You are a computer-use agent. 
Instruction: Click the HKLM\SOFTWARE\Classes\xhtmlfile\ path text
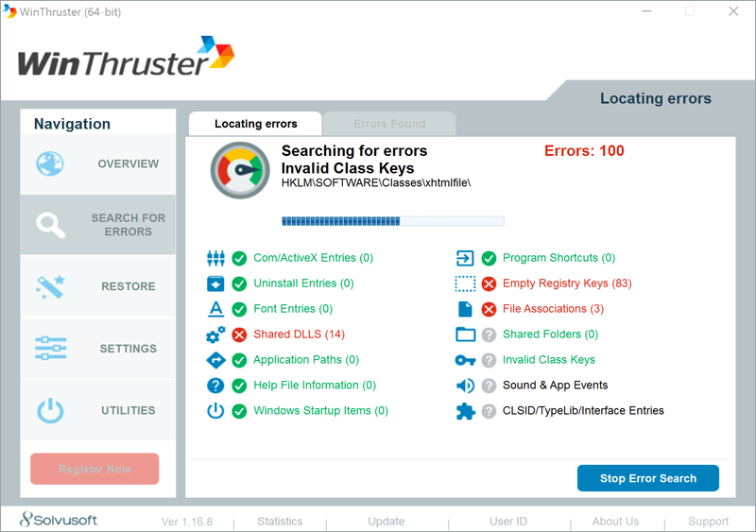pos(376,183)
